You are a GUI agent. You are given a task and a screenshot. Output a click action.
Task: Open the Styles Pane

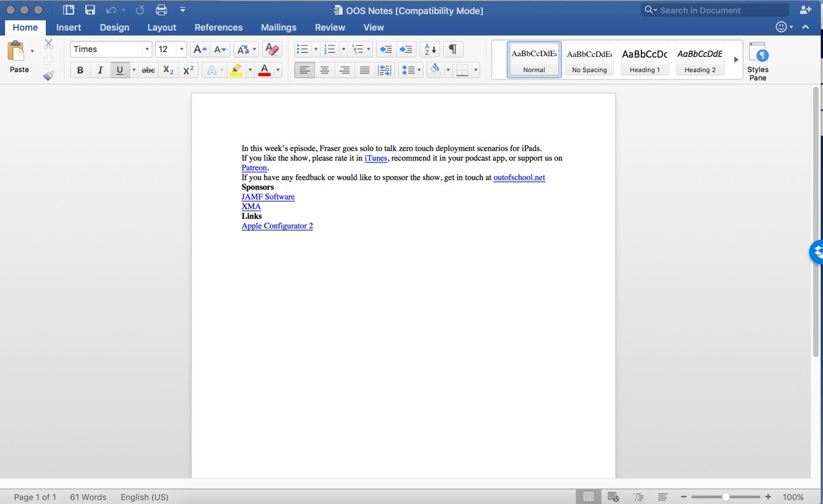click(758, 60)
